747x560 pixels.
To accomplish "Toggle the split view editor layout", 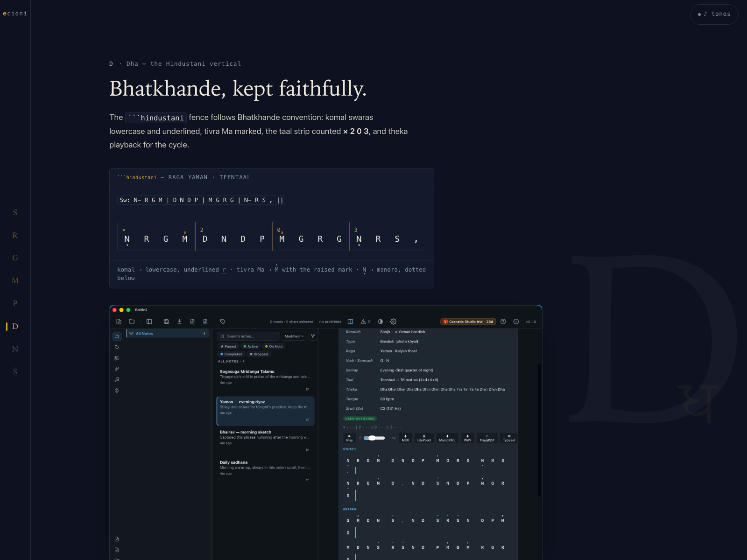I will coord(350,322).
